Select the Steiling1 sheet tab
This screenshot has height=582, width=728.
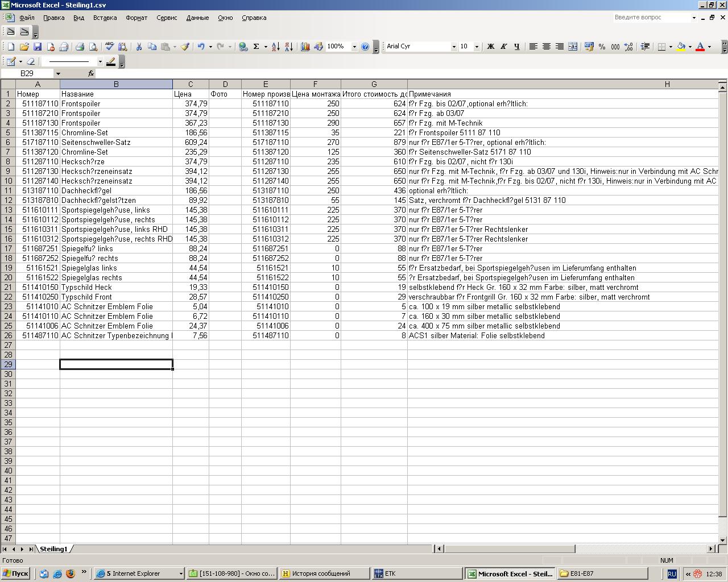click(53, 549)
